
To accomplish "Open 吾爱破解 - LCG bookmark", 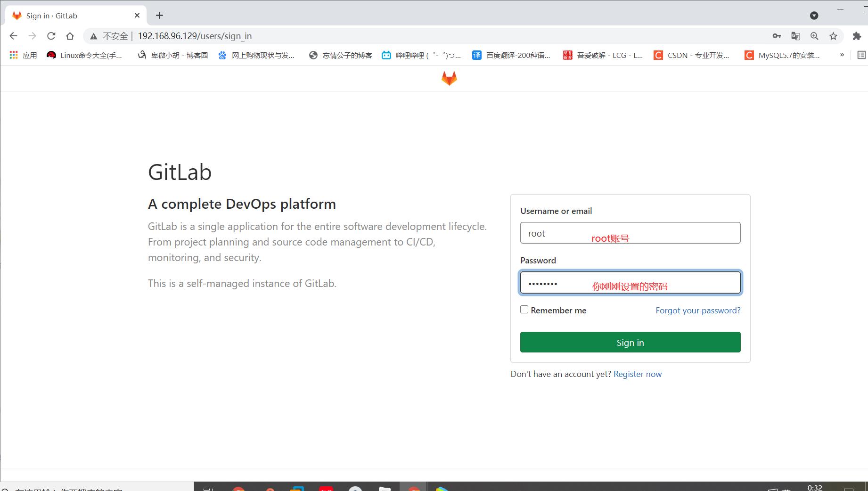I will [x=603, y=55].
